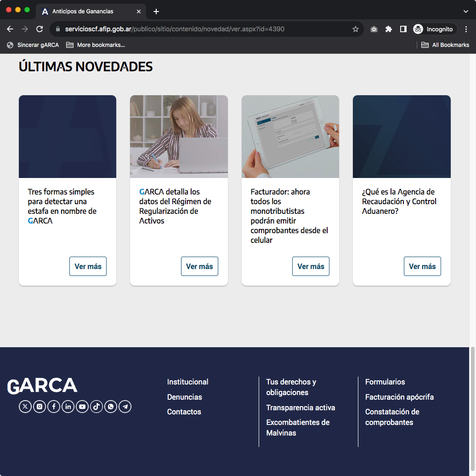Close the Anticipos de Ganancias tab
476x476 pixels.
139,11
